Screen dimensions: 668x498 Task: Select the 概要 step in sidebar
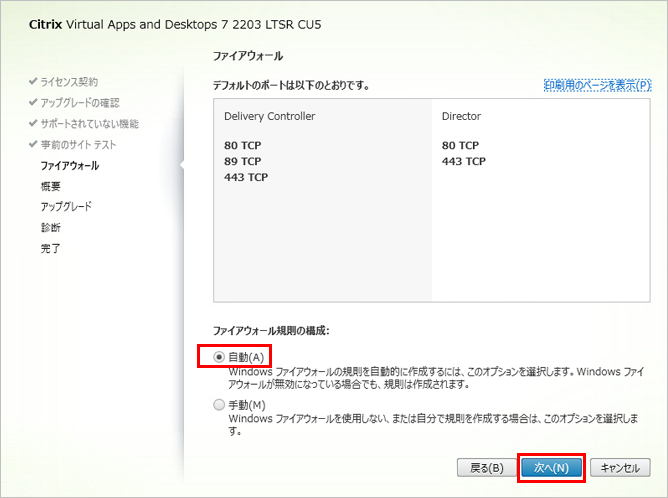click(51, 186)
